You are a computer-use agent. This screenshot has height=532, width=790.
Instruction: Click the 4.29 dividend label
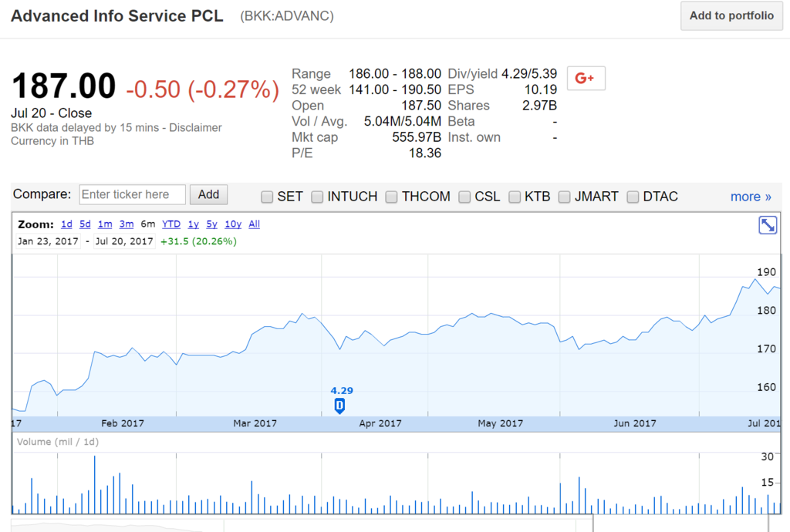point(342,391)
